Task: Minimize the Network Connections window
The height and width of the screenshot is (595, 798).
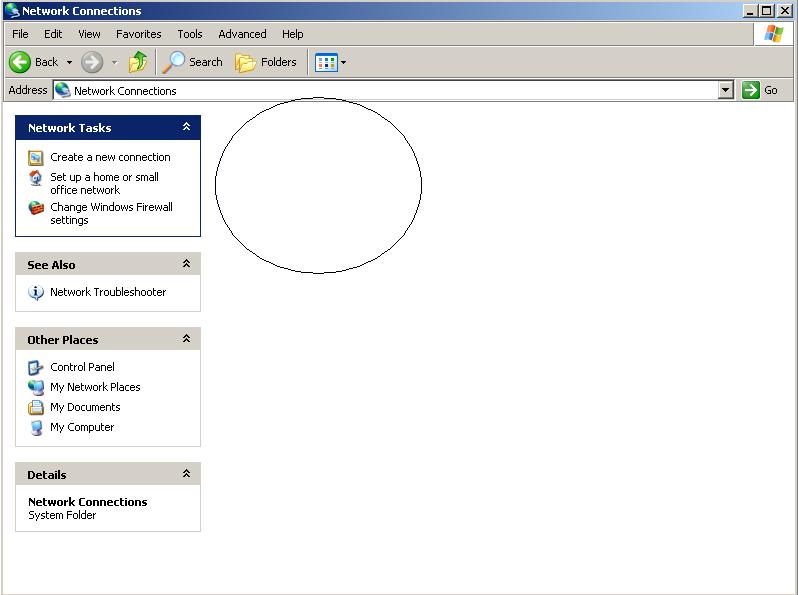Action: click(750, 11)
